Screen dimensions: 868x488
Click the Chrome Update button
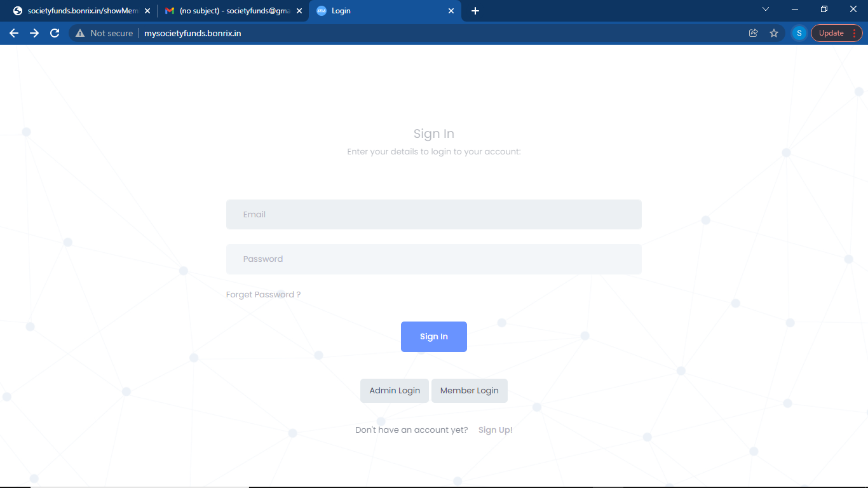(836, 33)
